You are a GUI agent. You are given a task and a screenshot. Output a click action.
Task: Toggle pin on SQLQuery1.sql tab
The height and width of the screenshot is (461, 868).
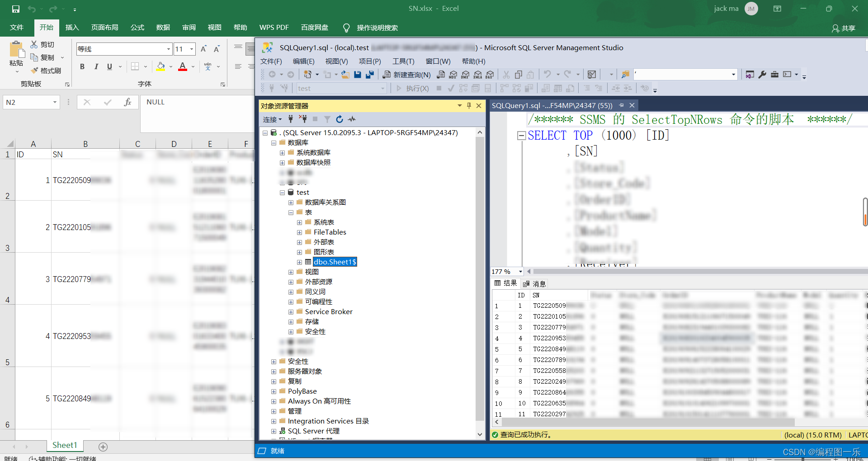[x=621, y=105]
